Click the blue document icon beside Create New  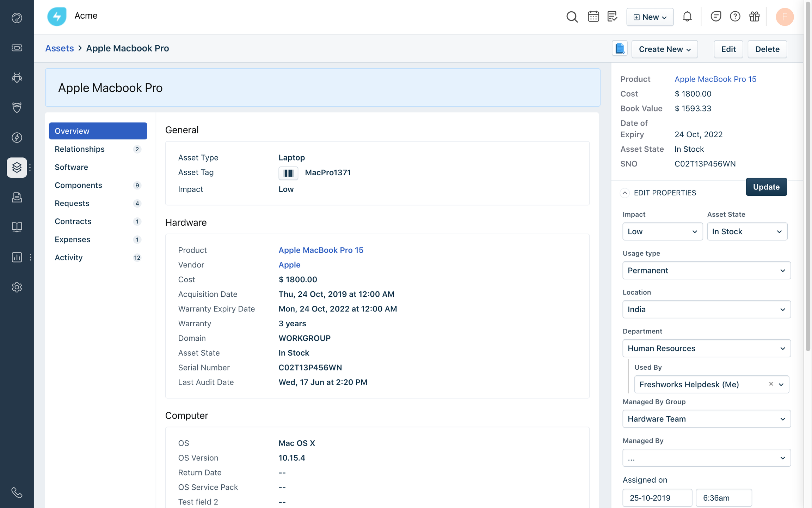(620, 49)
